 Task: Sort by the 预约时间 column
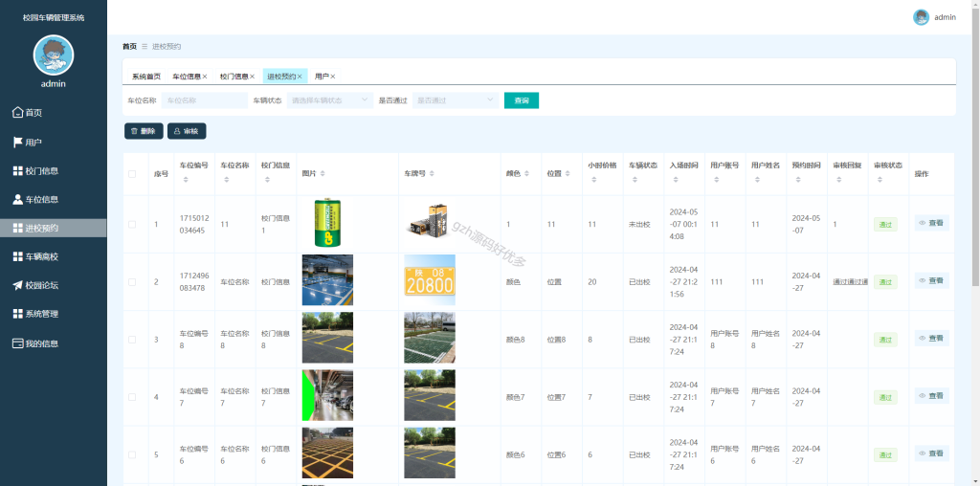(x=798, y=180)
